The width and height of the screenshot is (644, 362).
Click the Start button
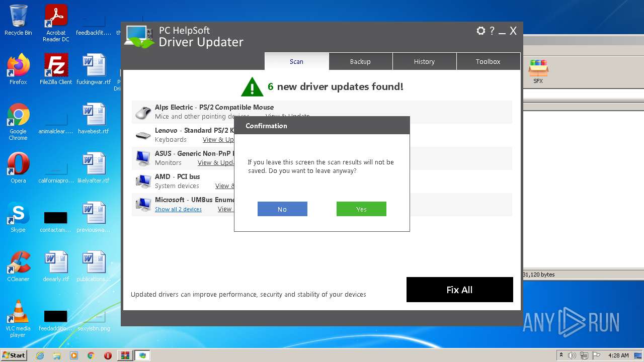pyautogui.click(x=14, y=355)
